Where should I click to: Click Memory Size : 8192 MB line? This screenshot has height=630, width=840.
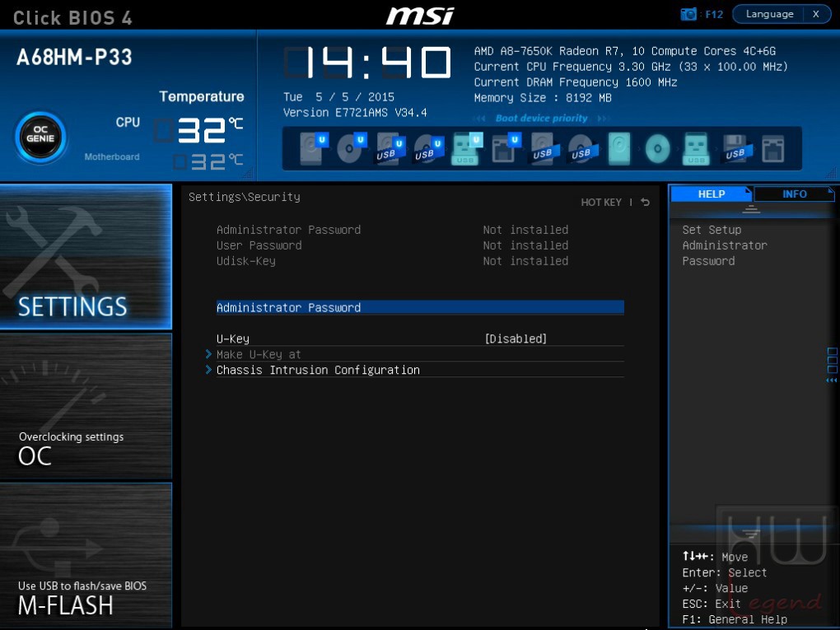click(x=543, y=97)
